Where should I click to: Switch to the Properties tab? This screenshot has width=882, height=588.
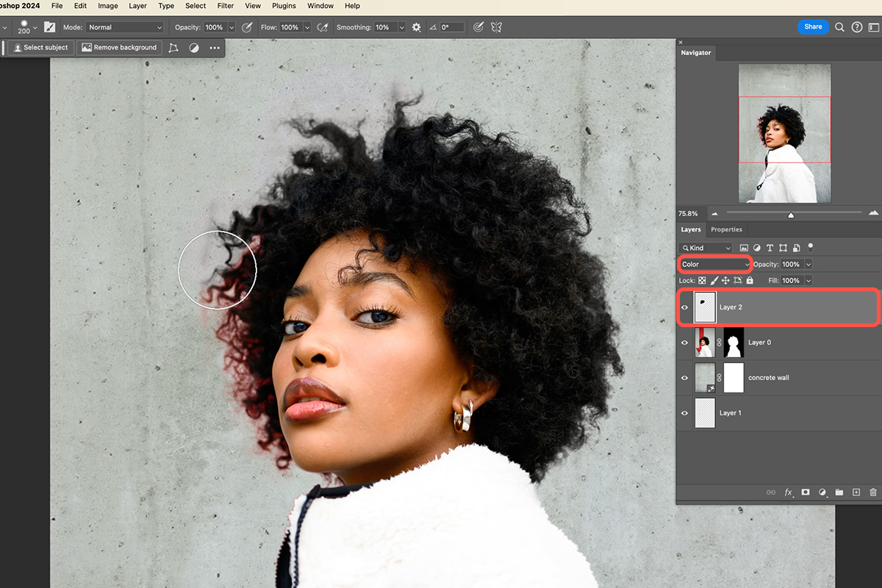[726, 229]
